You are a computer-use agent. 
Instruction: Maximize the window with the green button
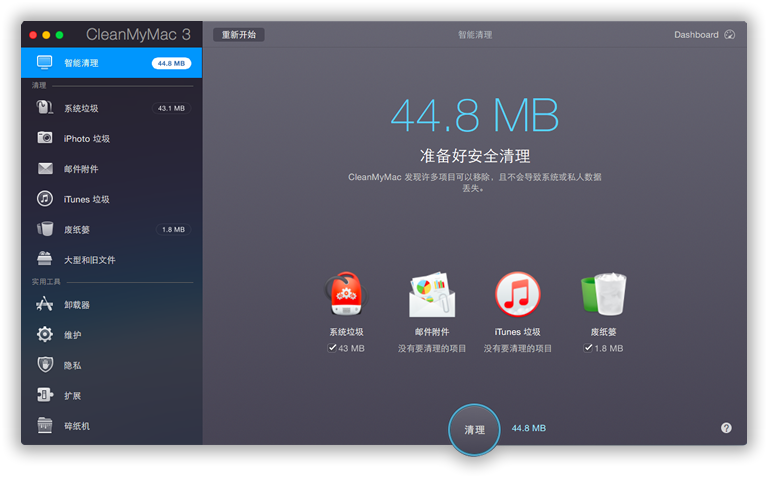[59, 35]
